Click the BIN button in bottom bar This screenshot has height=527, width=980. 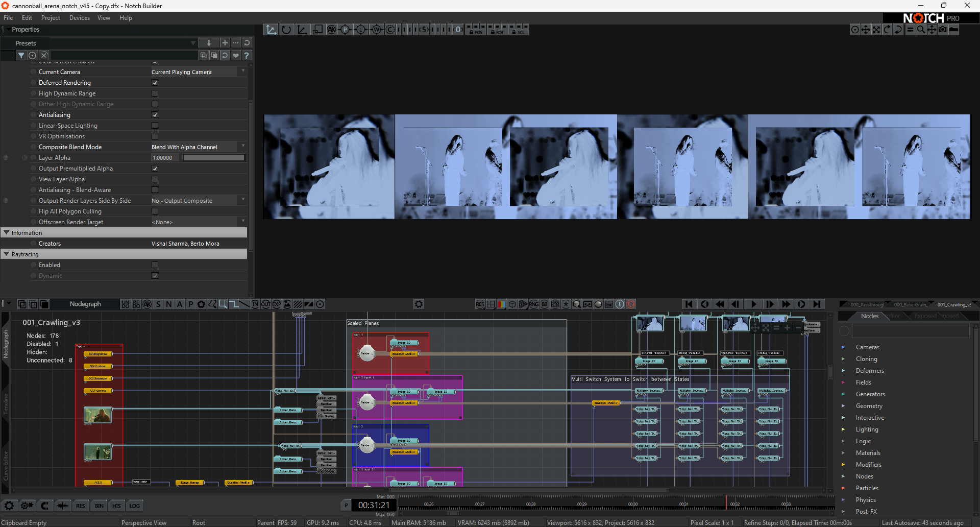[x=99, y=506]
